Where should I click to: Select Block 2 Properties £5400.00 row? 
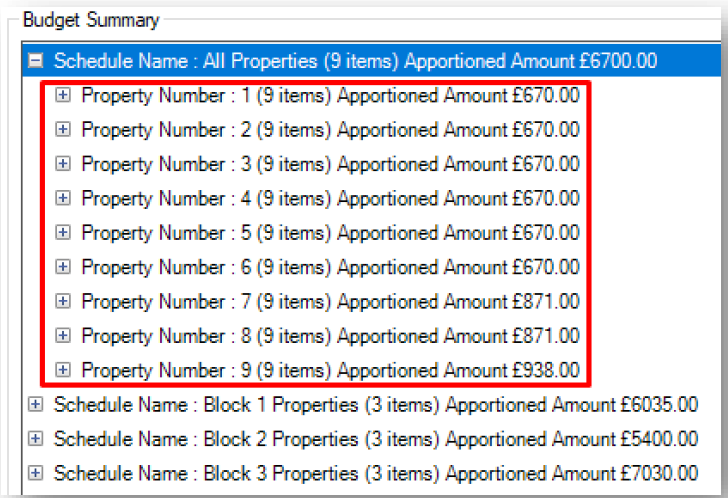[x=376, y=439]
